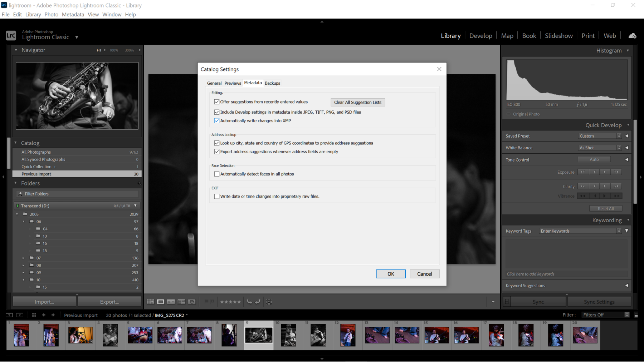Enable Write date or time changes checkbox
The width and height of the screenshot is (644, 362).
tap(217, 196)
